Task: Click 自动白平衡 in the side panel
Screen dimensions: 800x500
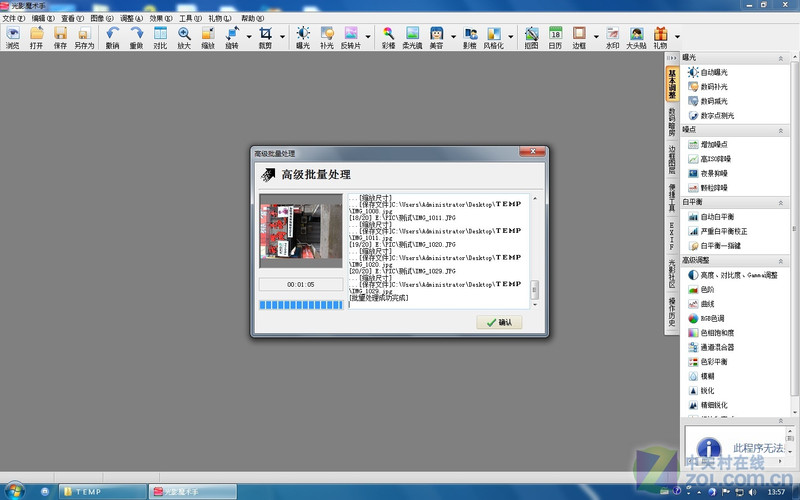Action: pos(711,217)
